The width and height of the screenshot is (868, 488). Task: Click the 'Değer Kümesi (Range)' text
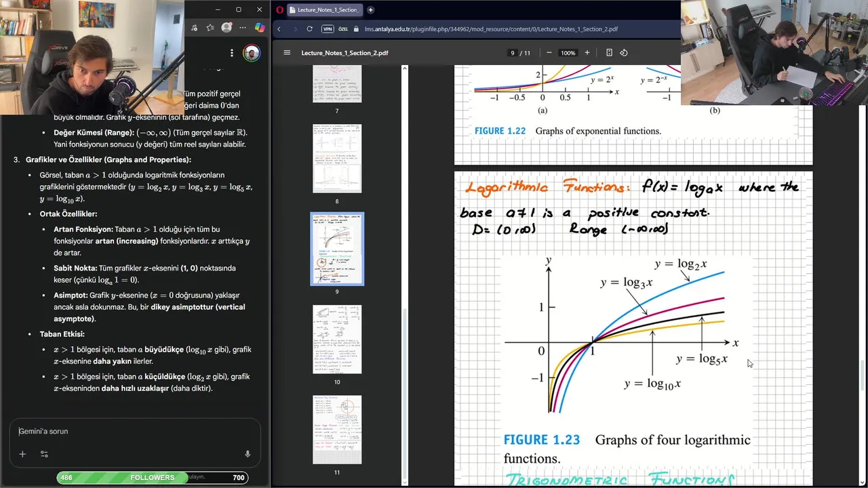tap(94, 132)
